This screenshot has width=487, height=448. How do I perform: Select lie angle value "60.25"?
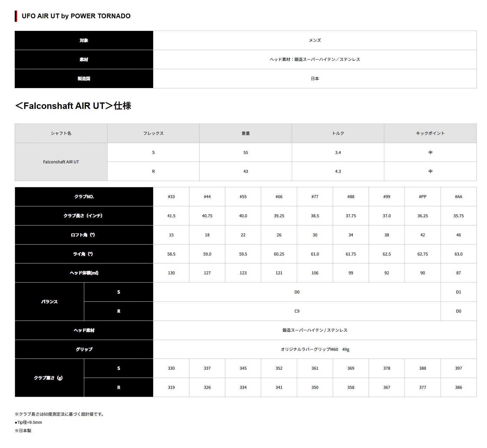279,254
